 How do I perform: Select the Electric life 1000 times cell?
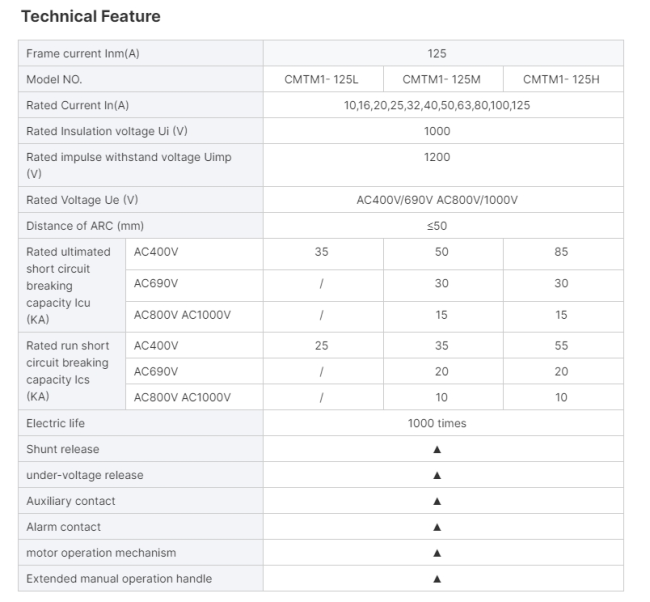(437, 423)
